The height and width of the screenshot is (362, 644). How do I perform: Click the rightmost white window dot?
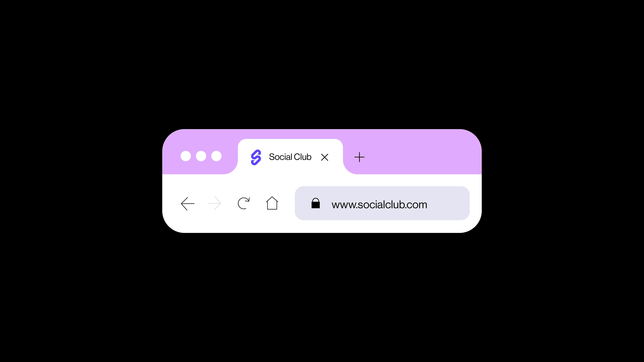pyautogui.click(x=216, y=156)
